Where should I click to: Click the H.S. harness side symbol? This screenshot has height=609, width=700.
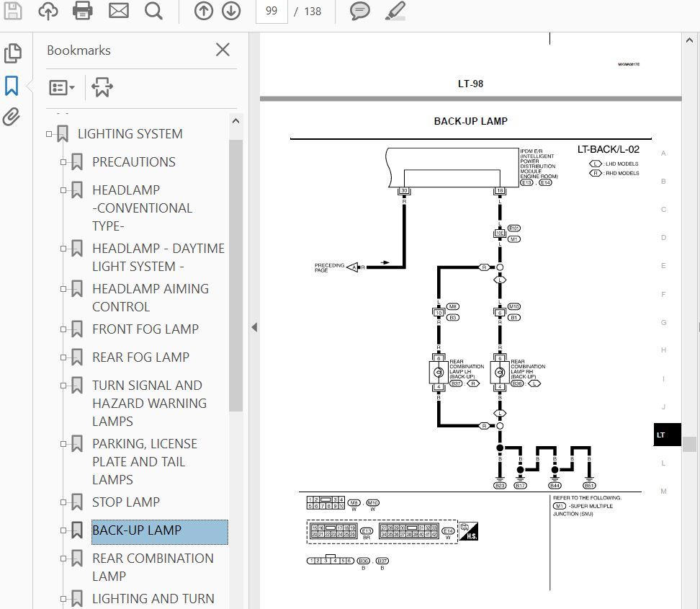click(468, 531)
